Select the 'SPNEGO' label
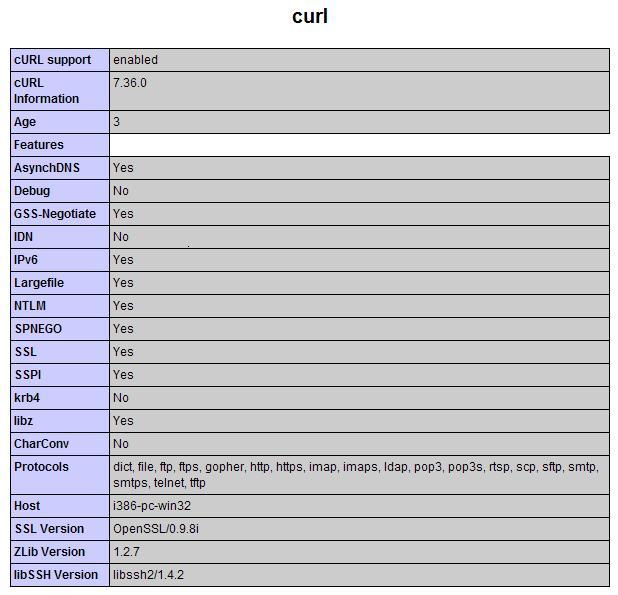The height and width of the screenshot is (595, 618). 38,329
